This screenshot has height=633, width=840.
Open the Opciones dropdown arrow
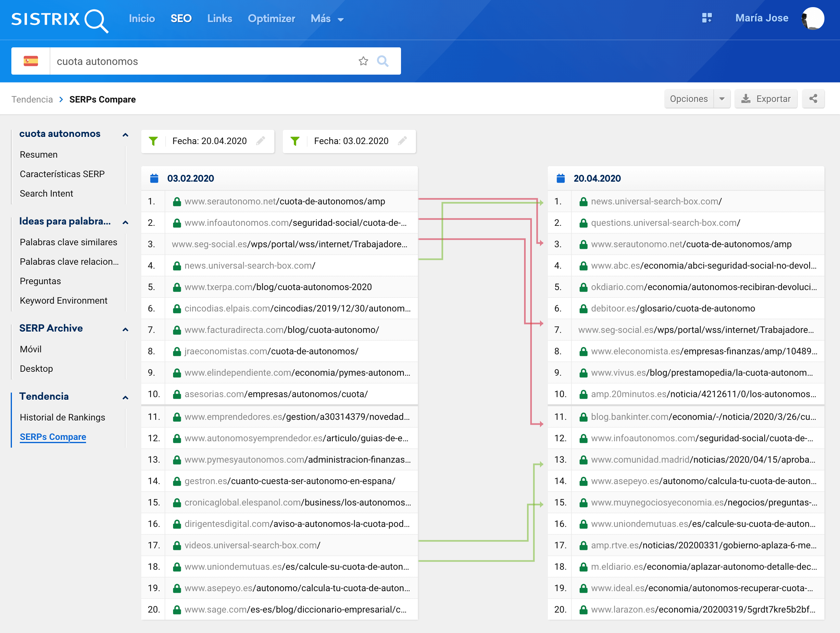pyautogui.click(x=721, y=99)
